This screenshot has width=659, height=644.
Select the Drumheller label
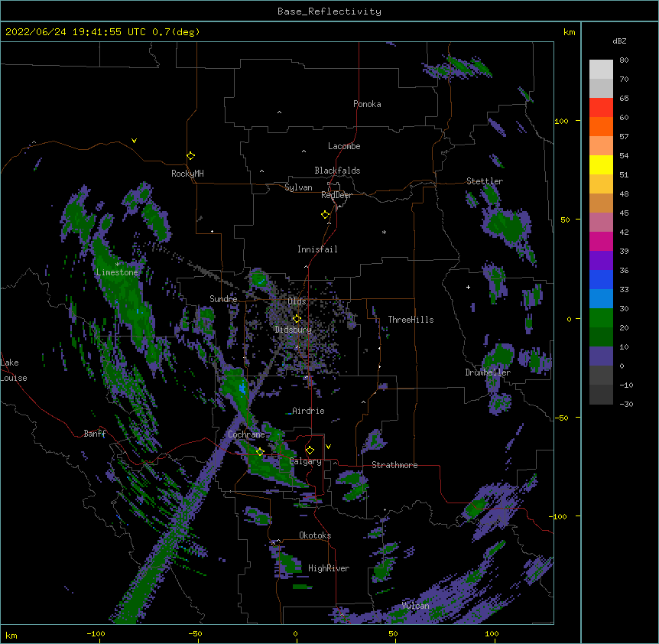pos(488,372)
